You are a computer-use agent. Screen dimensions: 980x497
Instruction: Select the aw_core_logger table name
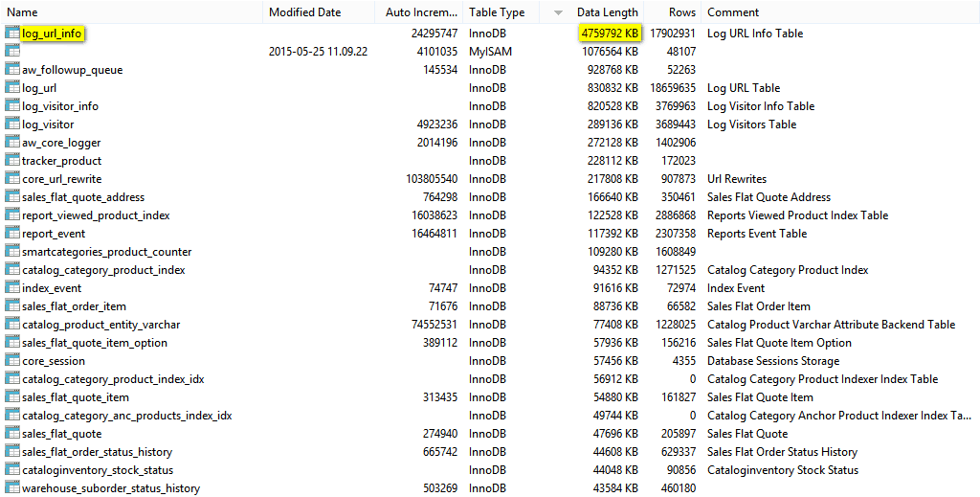pyautogui.click(x=61, y=143)
